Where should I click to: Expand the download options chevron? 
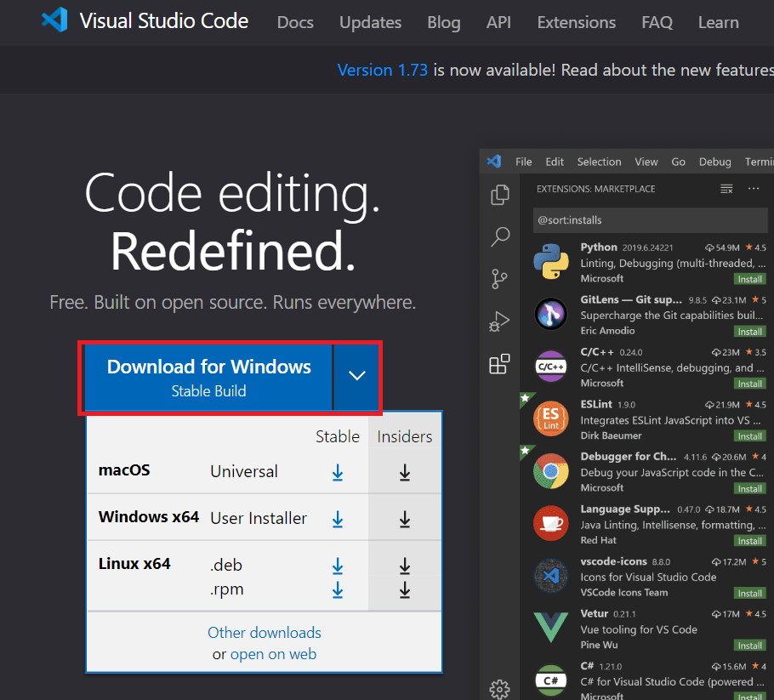tap(357, 377)
